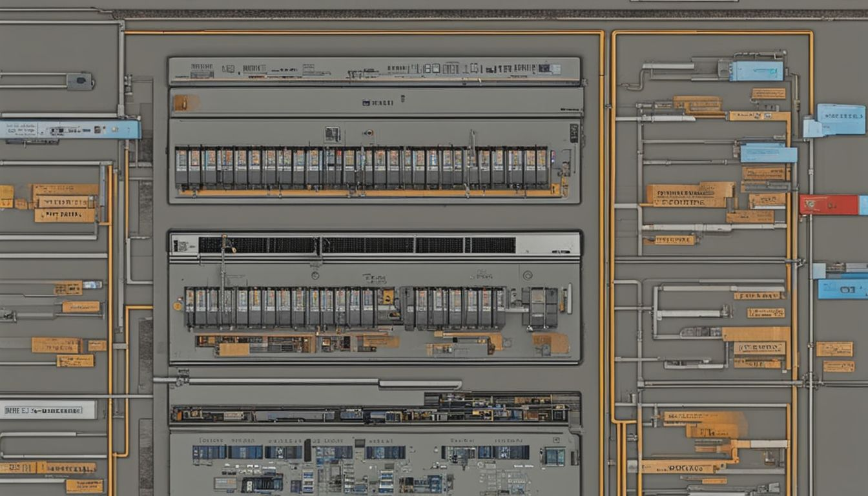
Task: Click the white vertical handle beside the double breaker
Action: [569, 298]
